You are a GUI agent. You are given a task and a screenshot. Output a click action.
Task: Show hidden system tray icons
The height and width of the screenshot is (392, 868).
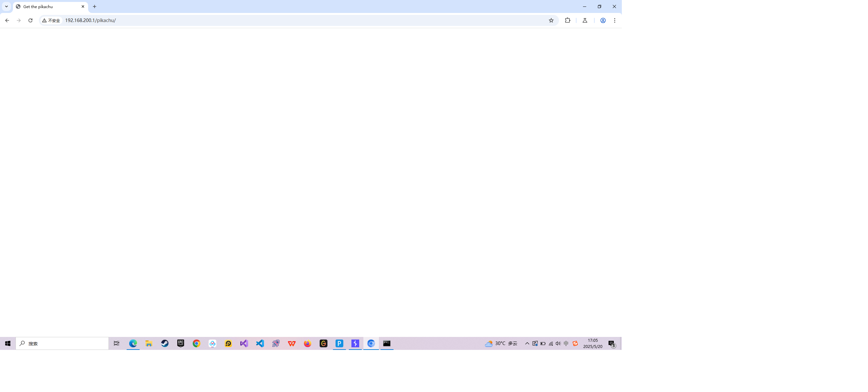click(x=527, y=343)
